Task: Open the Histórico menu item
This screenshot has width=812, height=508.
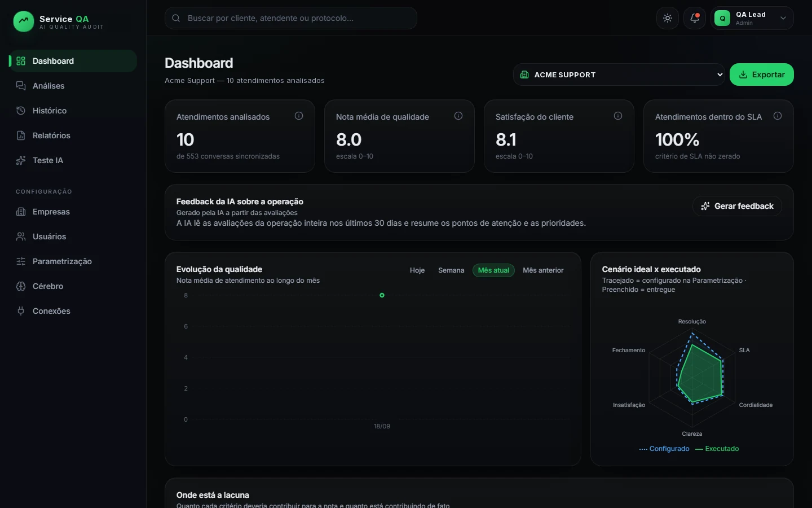Action: tap(73, 111)
